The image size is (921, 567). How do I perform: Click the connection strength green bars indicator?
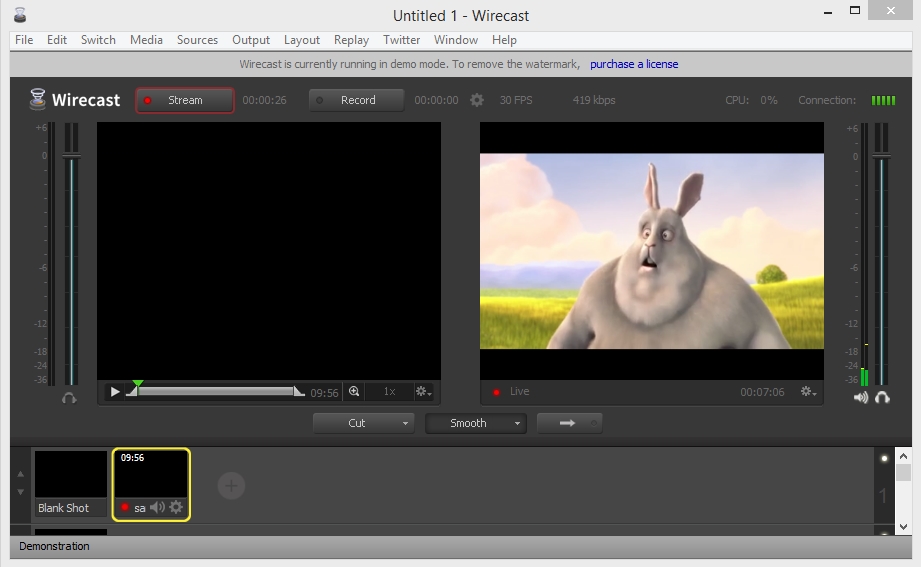click(883, 100)
